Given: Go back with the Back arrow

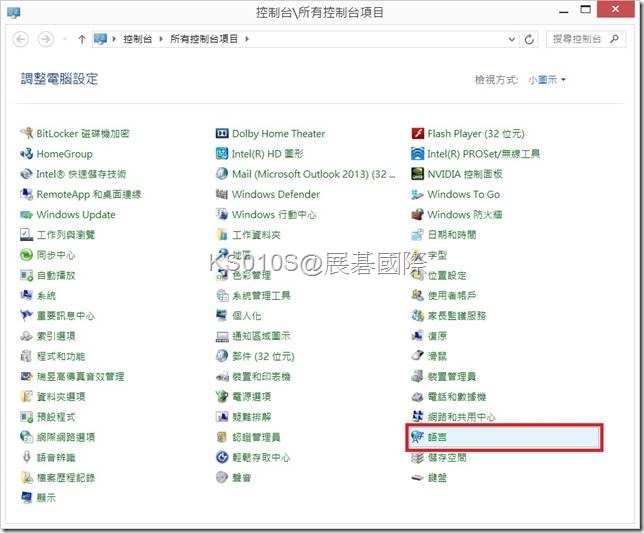Looking at the screenshot, I should tap(21, 39).
